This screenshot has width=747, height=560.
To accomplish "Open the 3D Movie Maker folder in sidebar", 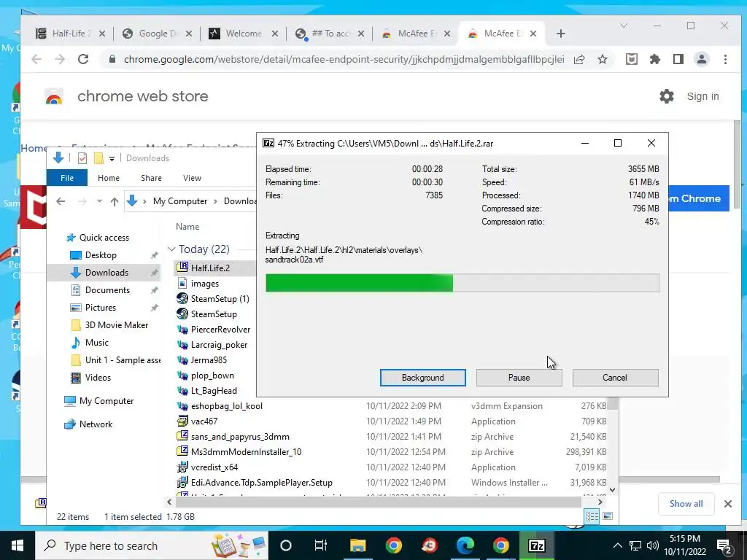I will coord(116,324).
